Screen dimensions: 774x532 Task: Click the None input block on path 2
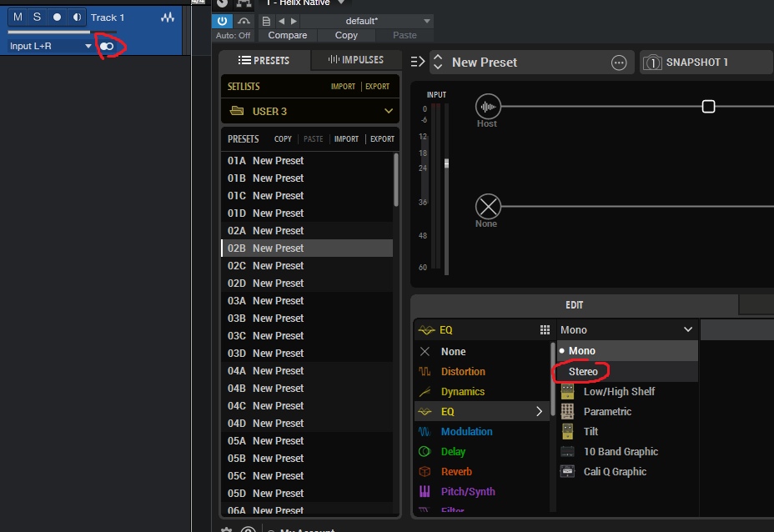coord(488,206)
